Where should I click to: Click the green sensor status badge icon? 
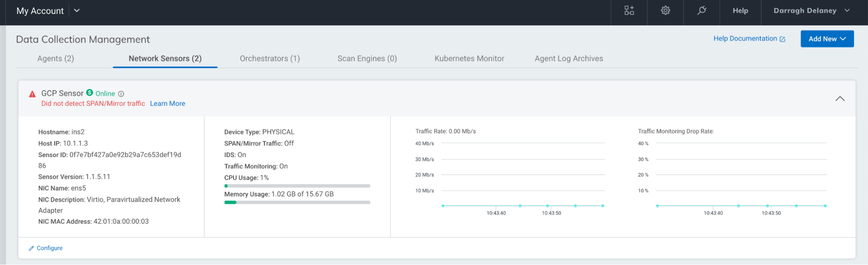(89, 93)
